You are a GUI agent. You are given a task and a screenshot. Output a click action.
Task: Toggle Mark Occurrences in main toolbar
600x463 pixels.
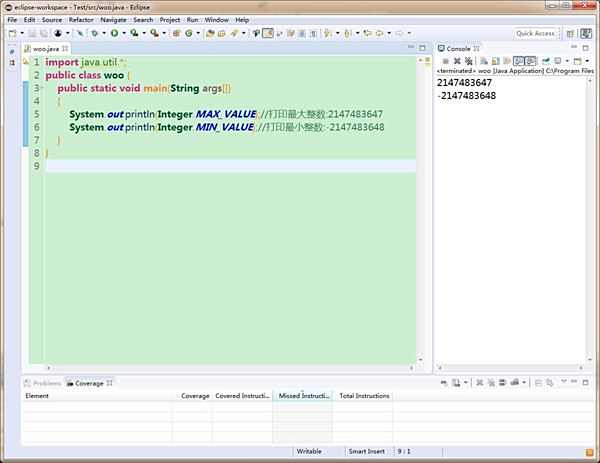pos(268,34)
